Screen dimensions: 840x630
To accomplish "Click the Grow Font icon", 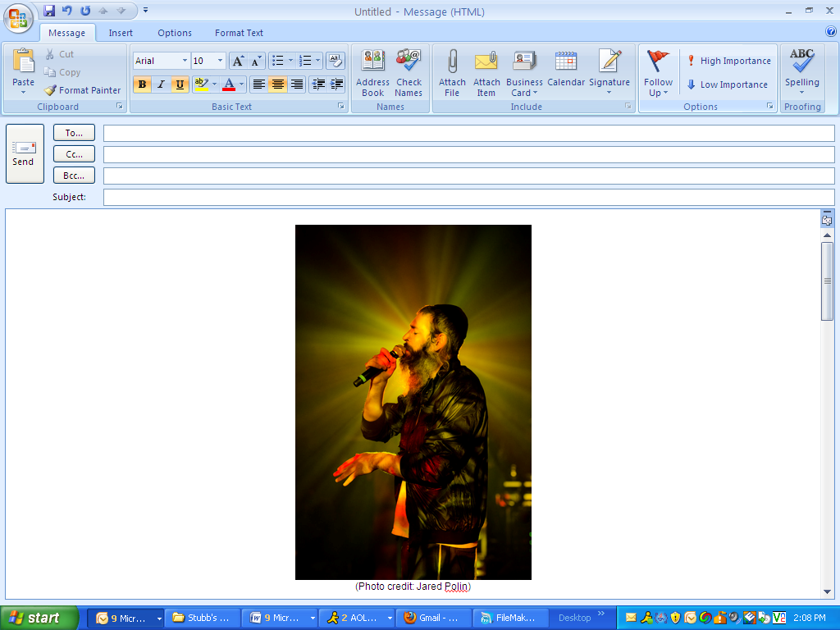I will click(238, 61).
